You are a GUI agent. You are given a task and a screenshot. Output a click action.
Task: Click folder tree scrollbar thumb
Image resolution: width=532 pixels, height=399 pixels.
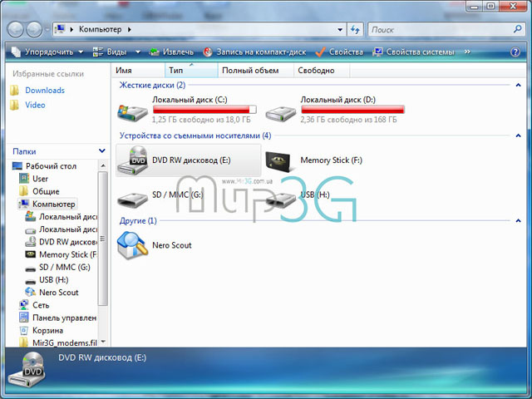click(x=103, y=239)
